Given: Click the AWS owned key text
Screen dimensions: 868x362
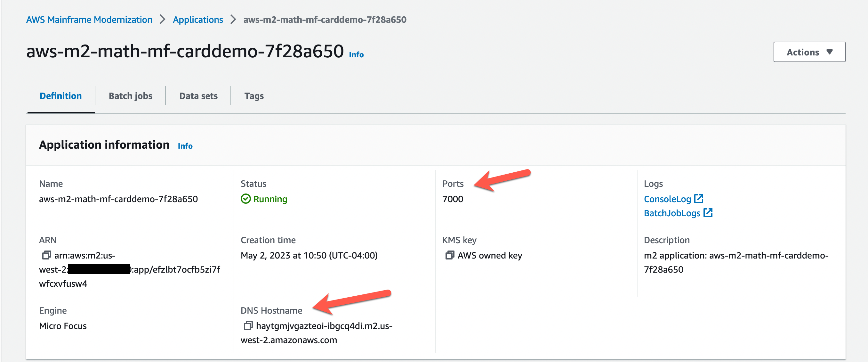Looking at the screenshot, I should (490, 255).
